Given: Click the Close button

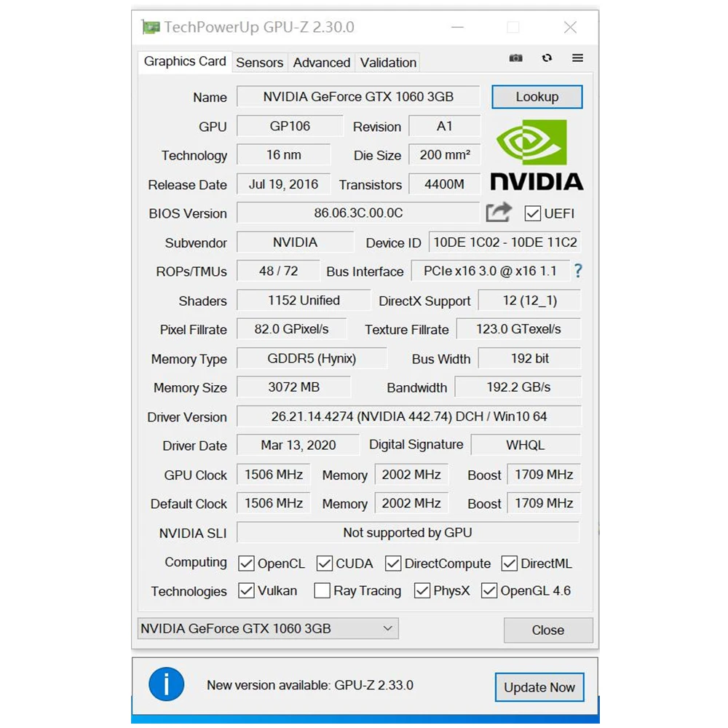Looking at the screenshot, I should (x=548, y=630).
